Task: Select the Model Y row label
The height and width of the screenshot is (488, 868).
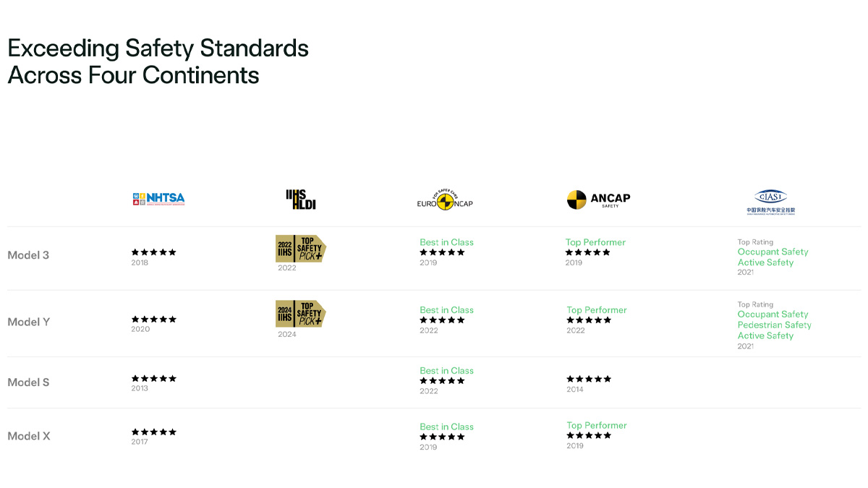Action: (x=29, y=322)
